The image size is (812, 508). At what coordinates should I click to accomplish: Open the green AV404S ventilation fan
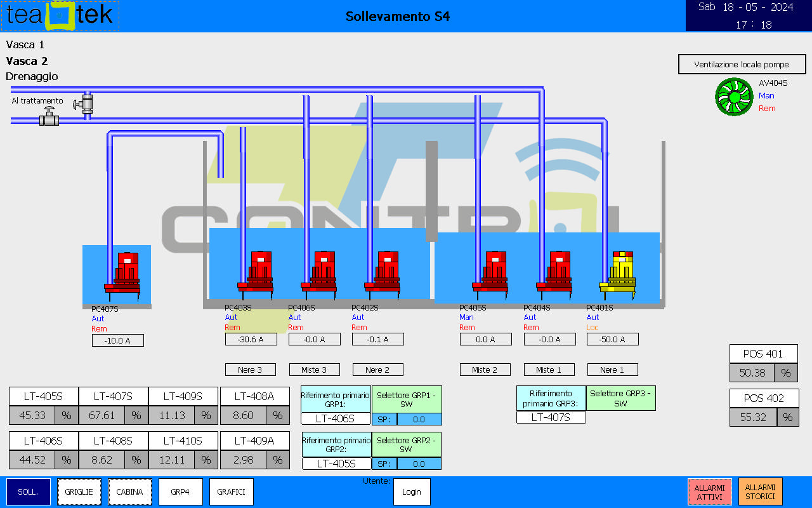733,97
